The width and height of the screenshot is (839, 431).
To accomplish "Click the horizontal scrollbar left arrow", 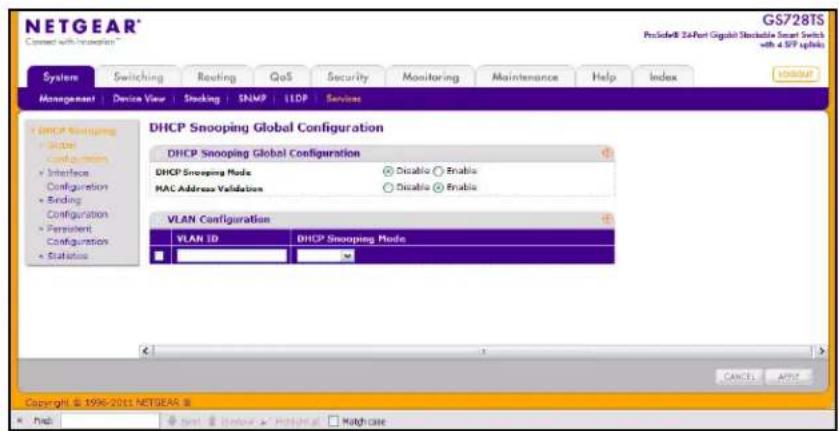I will (144, 352).
